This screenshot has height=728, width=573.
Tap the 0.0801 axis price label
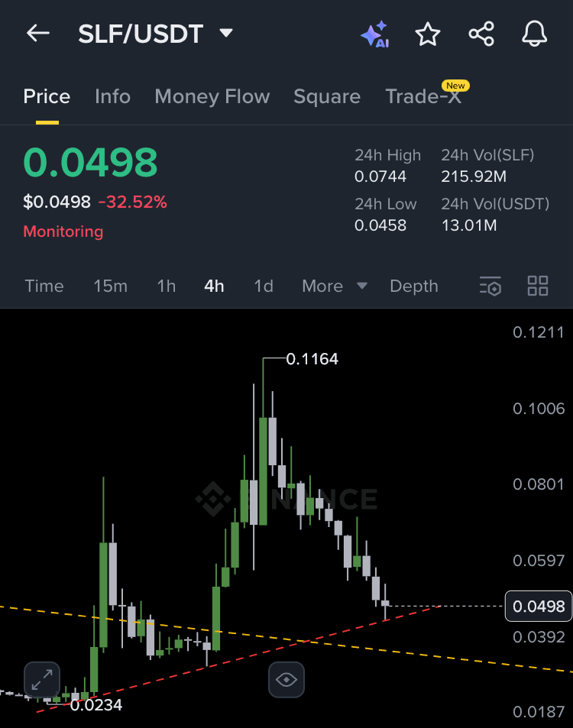(x=539, y=484)
